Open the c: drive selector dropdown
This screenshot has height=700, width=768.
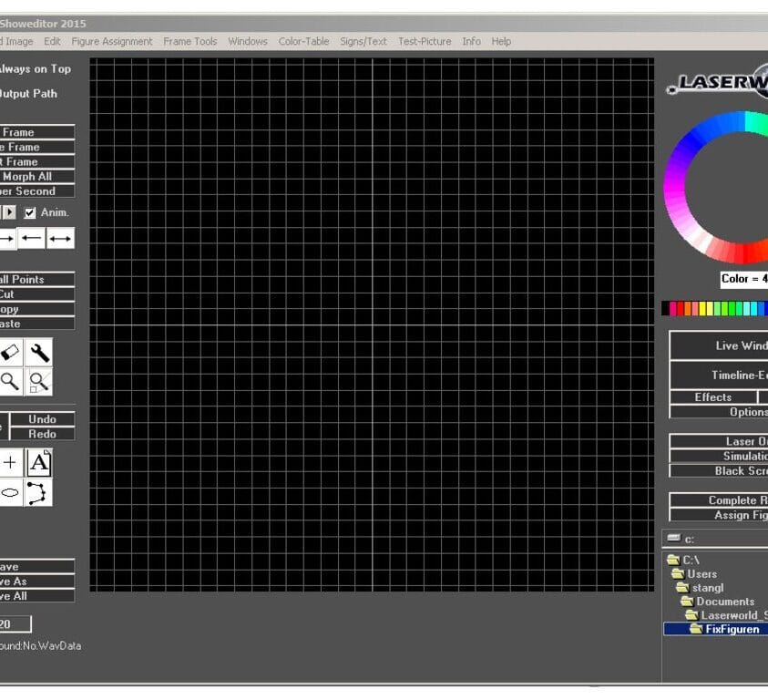pyautogui.click(x=715, y=539)
